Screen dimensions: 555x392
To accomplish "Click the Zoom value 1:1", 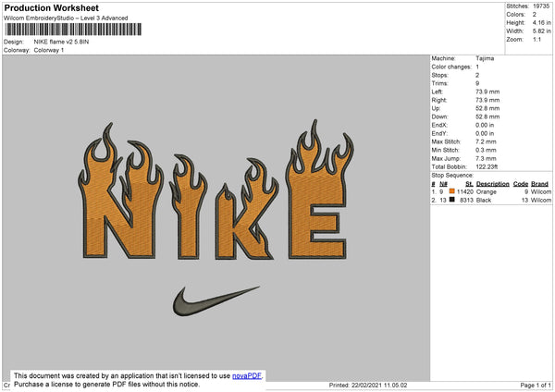I will [x=536, y=39].
